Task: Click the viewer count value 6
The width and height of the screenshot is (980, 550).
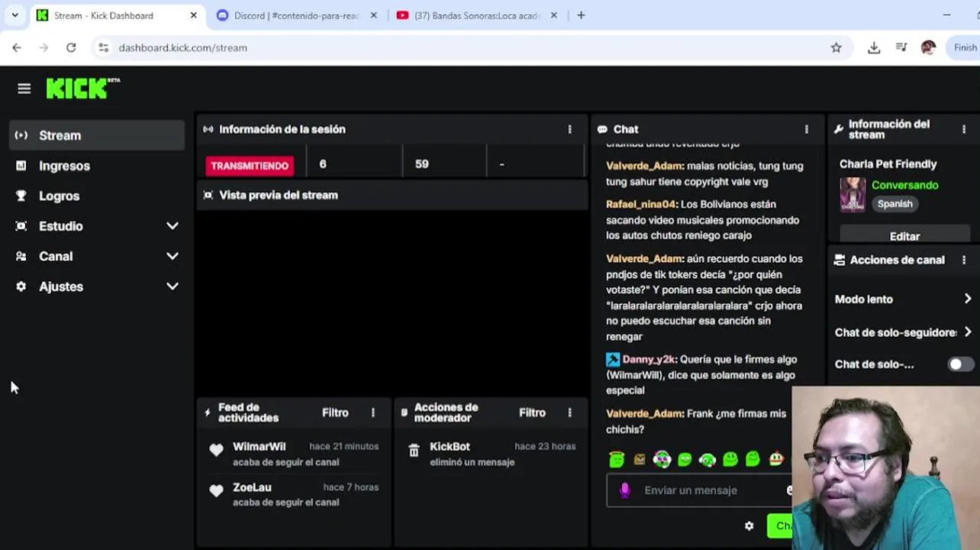Action: [x=323, y=164]
